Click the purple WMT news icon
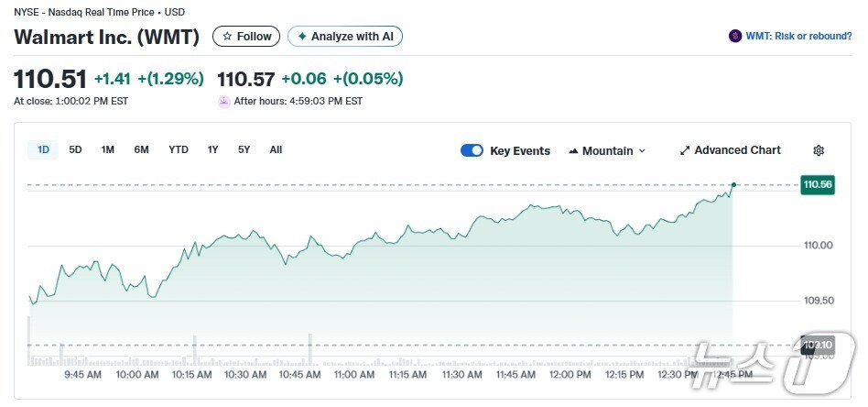868x407 pixels. [734, 37]
